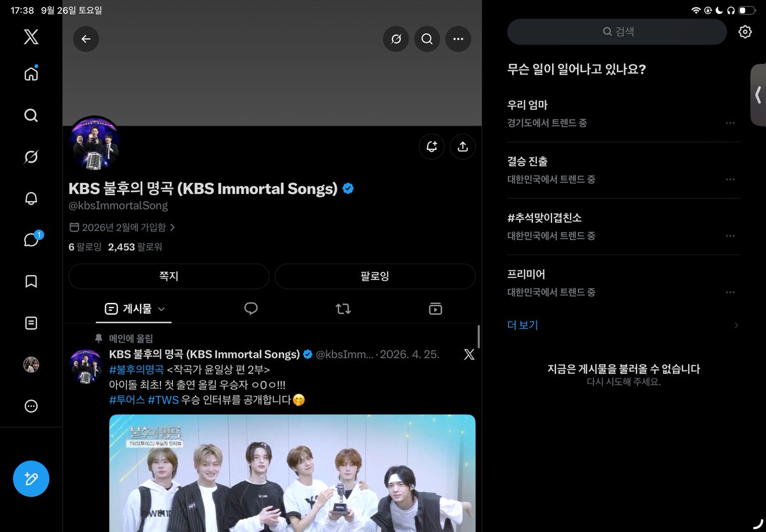Image resolution: width=766 pixels, height=532 pixels.
Task: Click the blue verified badge beside profile name
Action: pyautogui.click(x=348, y=189)
